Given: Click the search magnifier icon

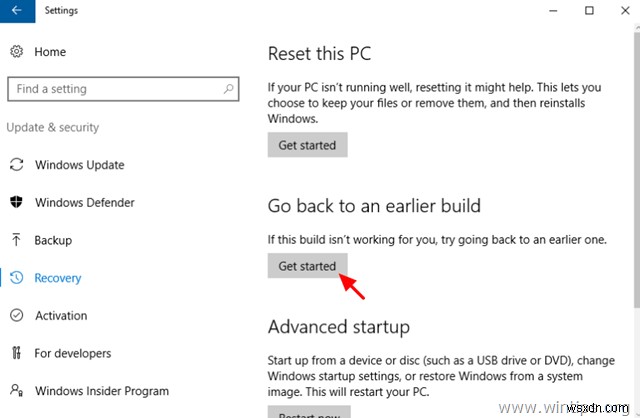Looking at the screenshot, I should coord(231,89).
